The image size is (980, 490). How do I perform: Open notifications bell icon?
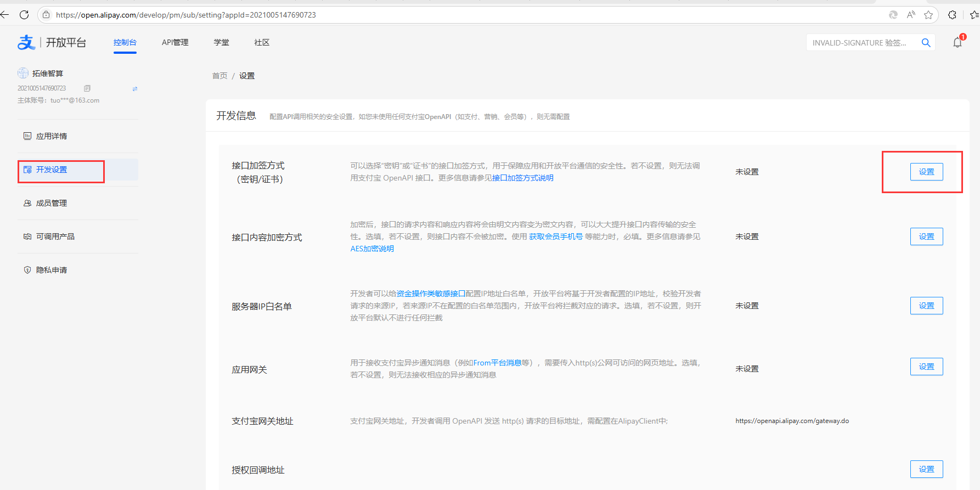click(x=958, y=42)
